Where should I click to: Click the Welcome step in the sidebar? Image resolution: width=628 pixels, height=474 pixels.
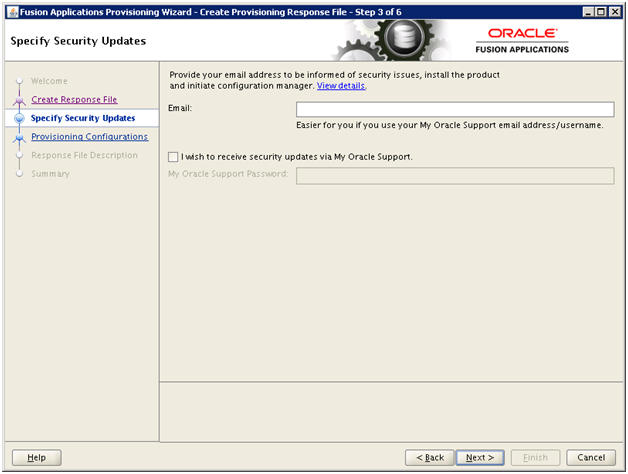pyautogui.click(x=49, y=81)
